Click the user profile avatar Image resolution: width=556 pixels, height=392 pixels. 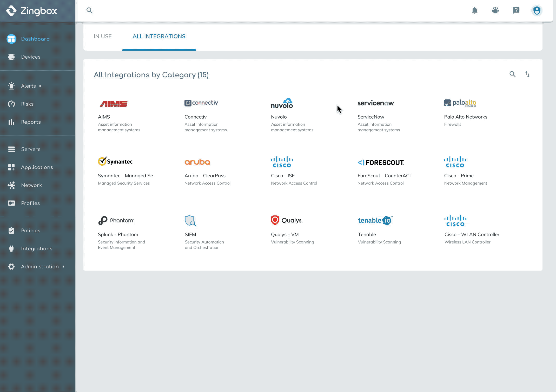coord(537,10)
